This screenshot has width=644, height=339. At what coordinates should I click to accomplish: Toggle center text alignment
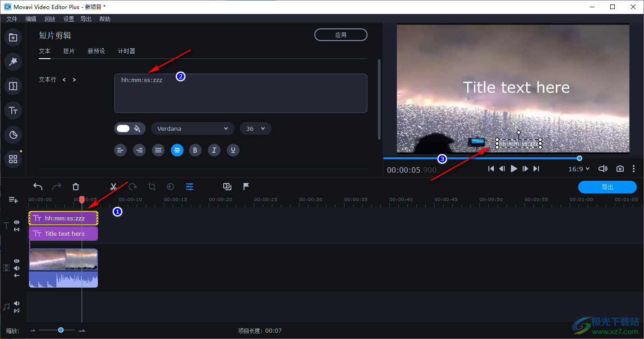(177, 150)
